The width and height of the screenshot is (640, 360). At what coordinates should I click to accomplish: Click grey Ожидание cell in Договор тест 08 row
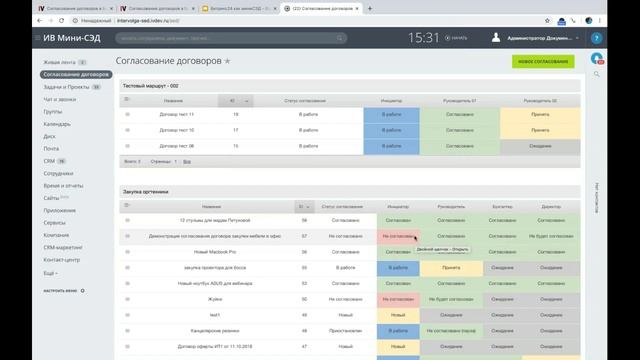coord(540,146)
